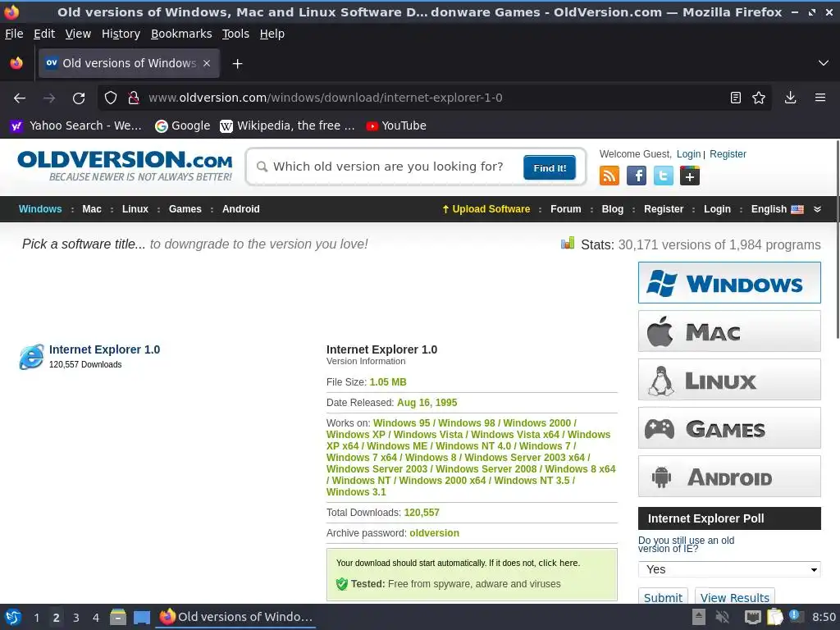Switch to workspace 3 in taskbar
Image resolution: width=840 pixels, height=630 pixels.
click(x=76, y=617)
